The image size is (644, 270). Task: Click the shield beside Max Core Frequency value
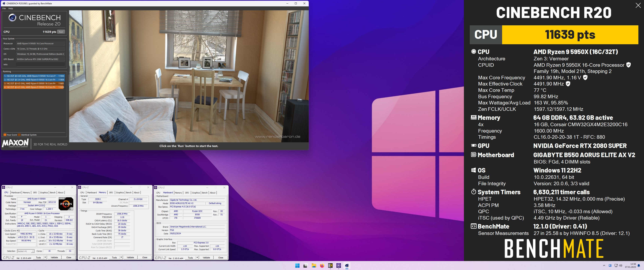point(585,77)
